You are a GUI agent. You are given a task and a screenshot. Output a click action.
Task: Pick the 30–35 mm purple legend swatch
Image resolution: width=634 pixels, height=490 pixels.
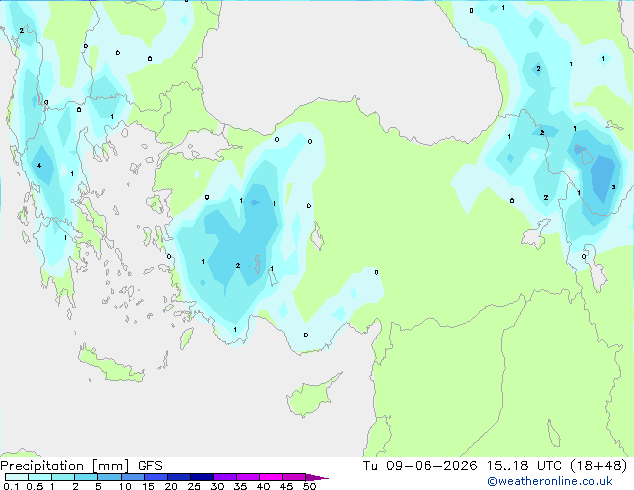(x=224, y=477)
